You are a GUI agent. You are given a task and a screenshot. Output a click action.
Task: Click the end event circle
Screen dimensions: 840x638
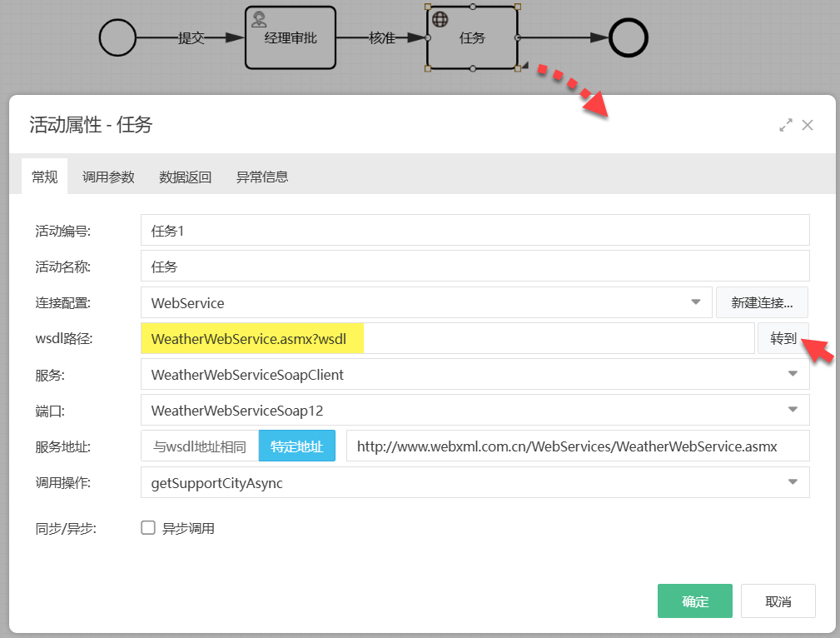(x=628, y=37)
